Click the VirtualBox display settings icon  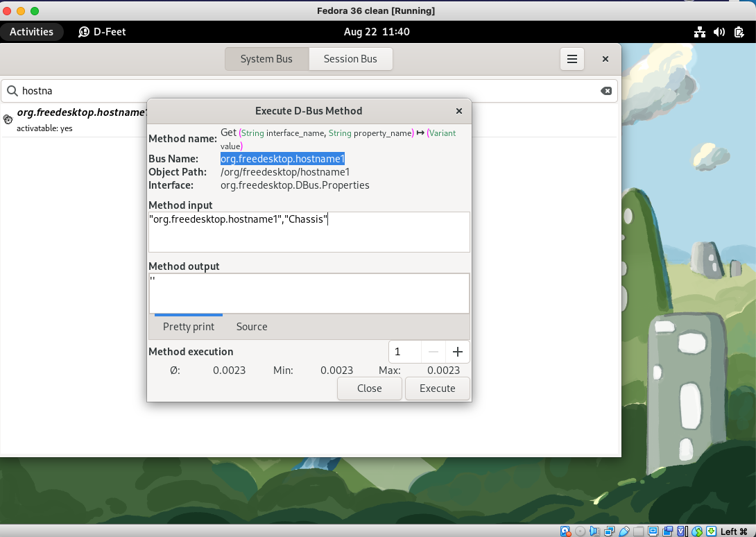653,531
